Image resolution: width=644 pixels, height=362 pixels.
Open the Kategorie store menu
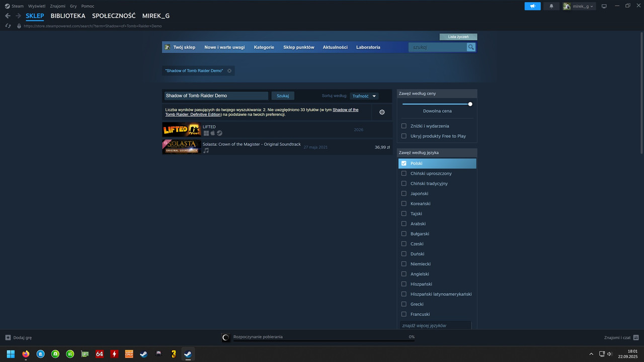264,47
